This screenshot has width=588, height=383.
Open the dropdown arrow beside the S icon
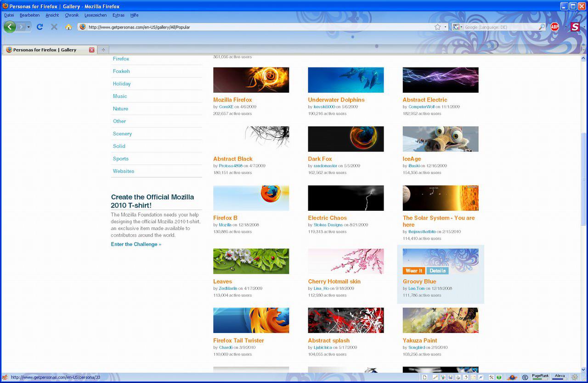[584, 27]
